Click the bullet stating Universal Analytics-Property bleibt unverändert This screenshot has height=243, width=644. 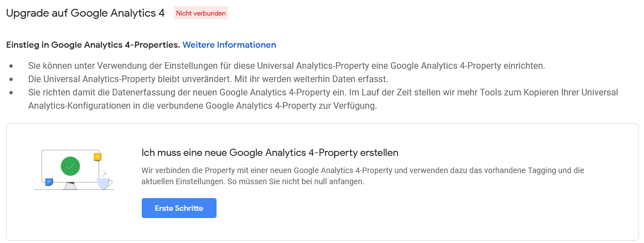(208, 79)
